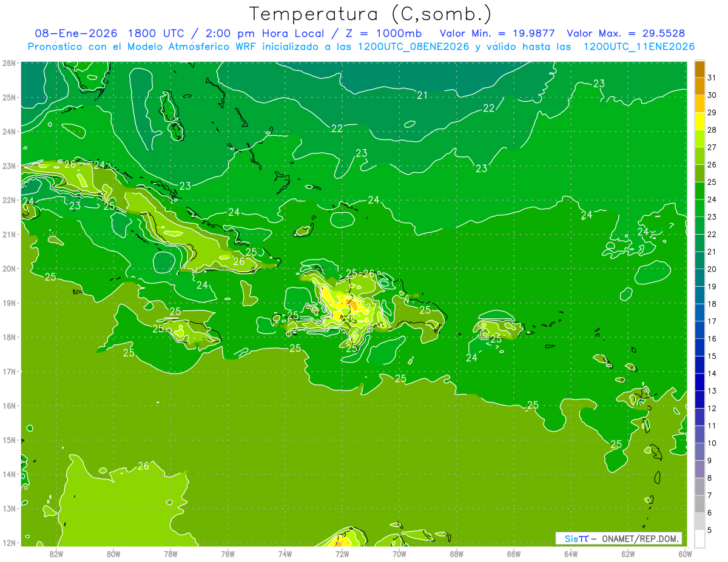Click the "15N" latitude axis label

[x=9, y=440]
